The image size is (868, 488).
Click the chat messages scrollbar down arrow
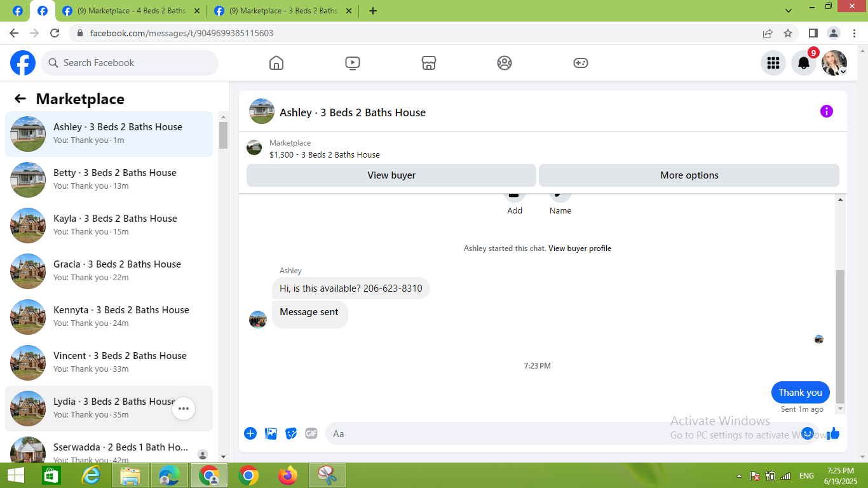tap(841, 409)
